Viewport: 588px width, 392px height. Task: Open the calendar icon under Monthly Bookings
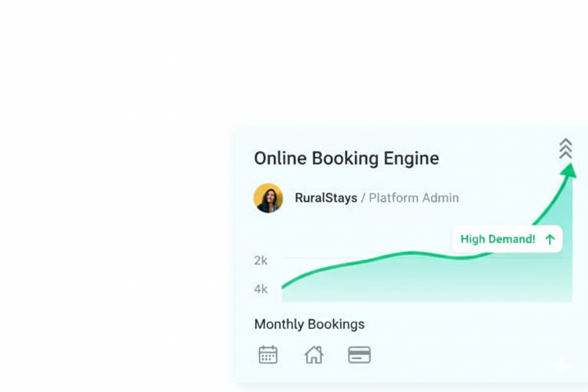pyautogui.click(x=268, y=355)
